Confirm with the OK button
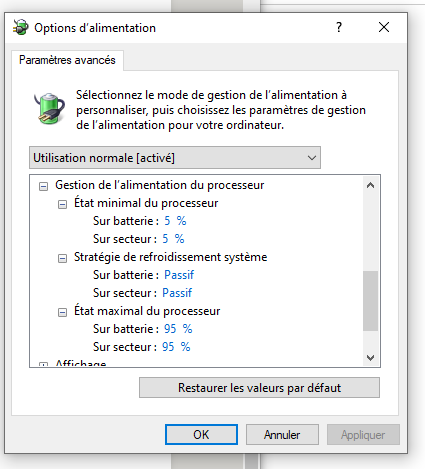The image size is (425, 469). click(201, 435)
